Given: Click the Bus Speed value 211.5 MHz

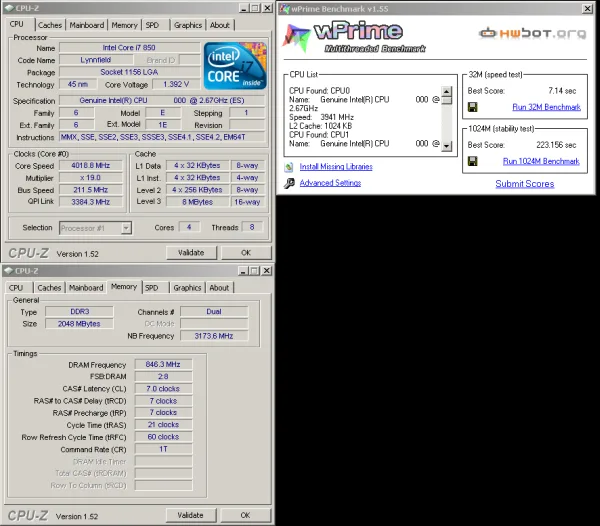Looking at the screenshot, I should 91,190.
